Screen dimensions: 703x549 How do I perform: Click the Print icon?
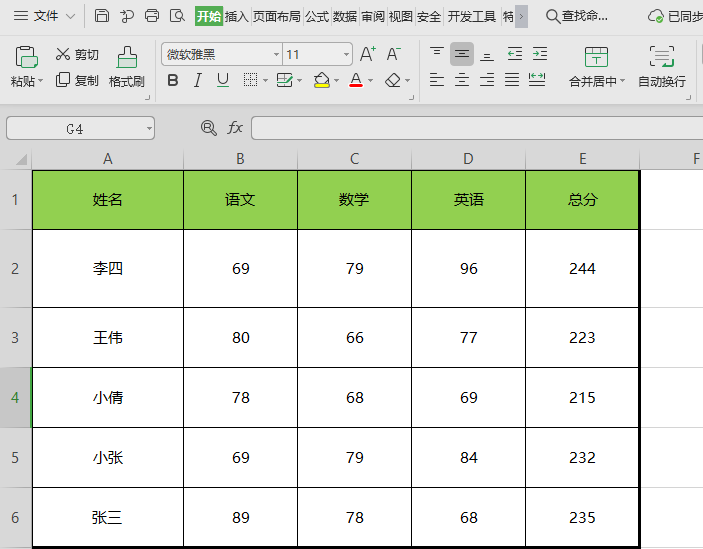click(x=152, y=16)
